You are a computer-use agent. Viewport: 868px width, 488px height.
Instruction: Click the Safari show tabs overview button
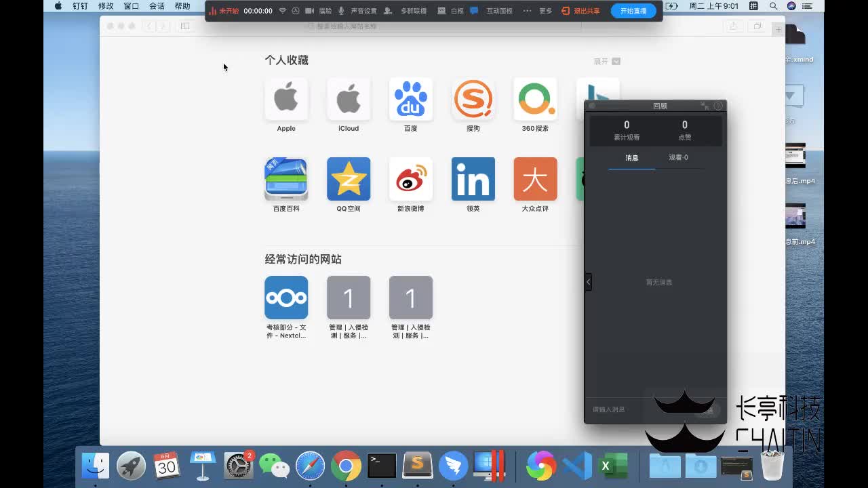pos(757,26)
